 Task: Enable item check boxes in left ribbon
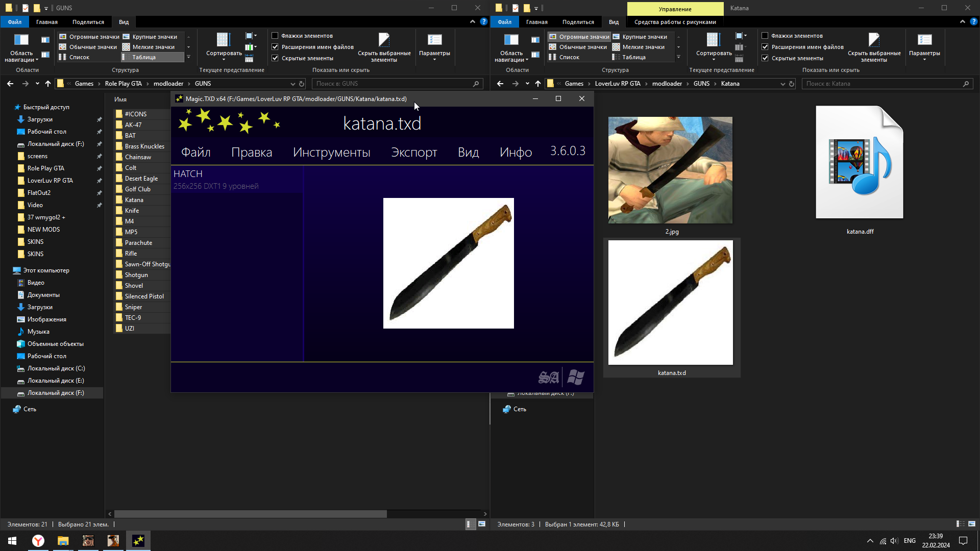275,36
